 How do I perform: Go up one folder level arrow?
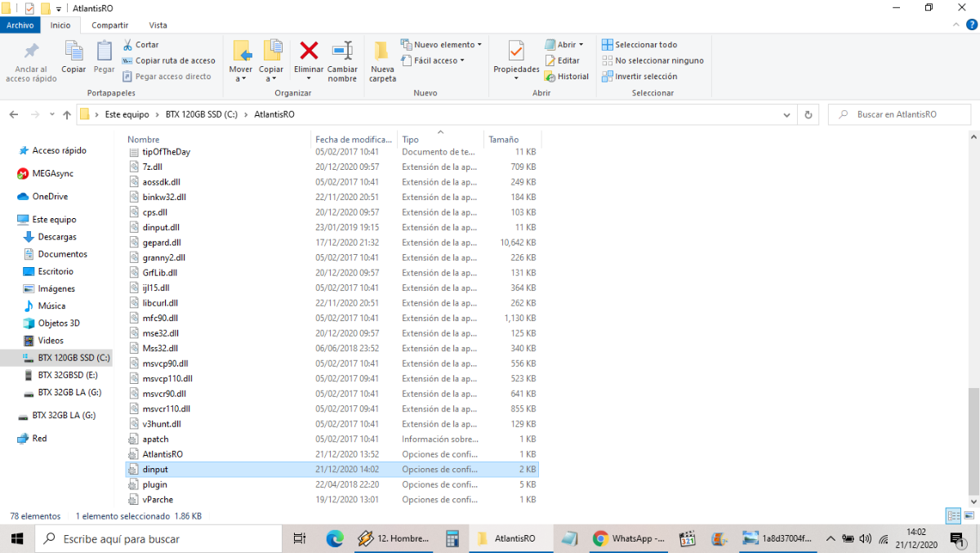(x=67, y=114)
